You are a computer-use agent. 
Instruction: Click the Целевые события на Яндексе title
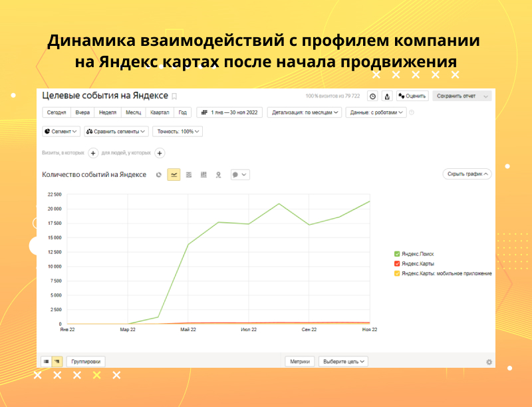click(x=105, y=96)
